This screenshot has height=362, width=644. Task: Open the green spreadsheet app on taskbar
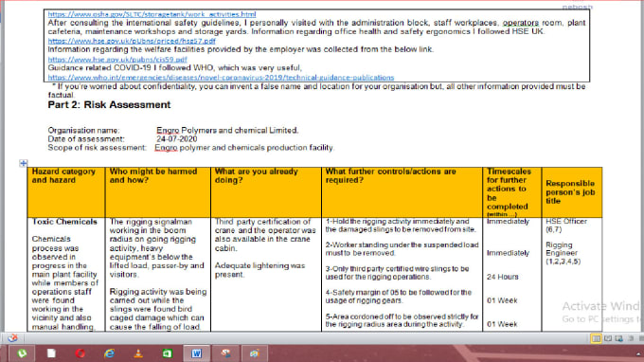pos(168,353)
